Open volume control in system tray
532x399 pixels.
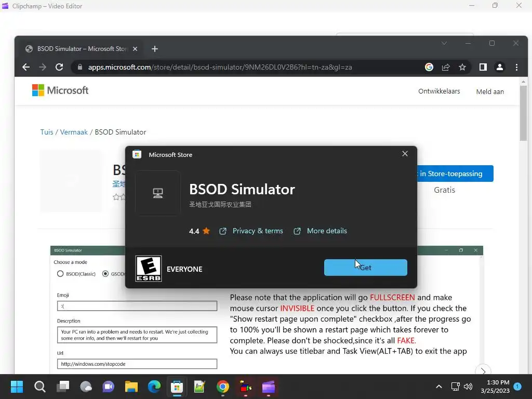tap(468, 387)
